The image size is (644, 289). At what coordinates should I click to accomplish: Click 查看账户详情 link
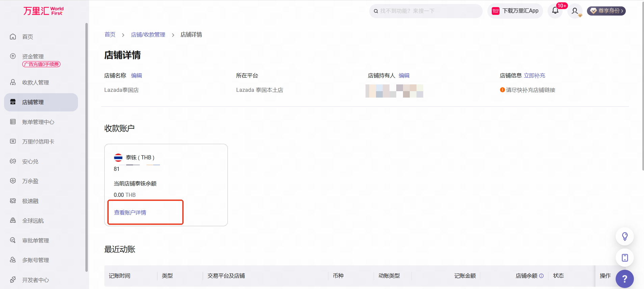130,212
